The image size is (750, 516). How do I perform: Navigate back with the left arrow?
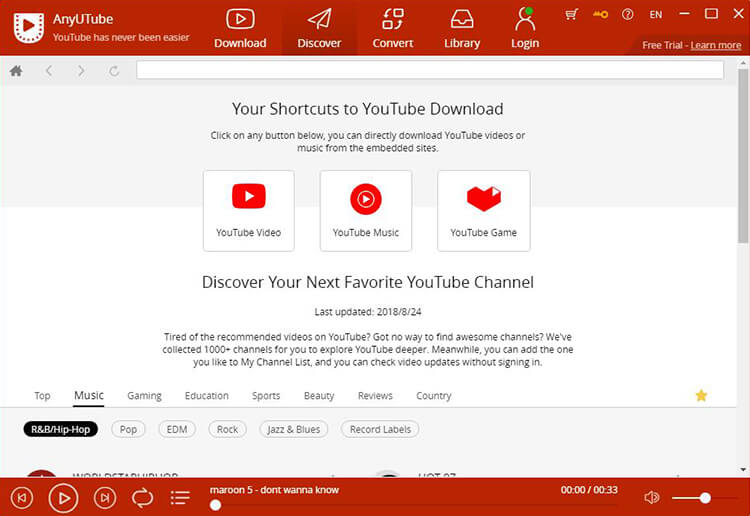[x=49, y=71]
